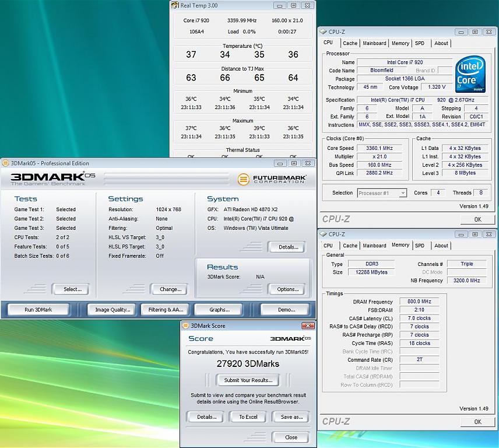499x448 pixels.
Task: Click Real Temp uptime '0:00:27'
Action: [x=287, y=32]
